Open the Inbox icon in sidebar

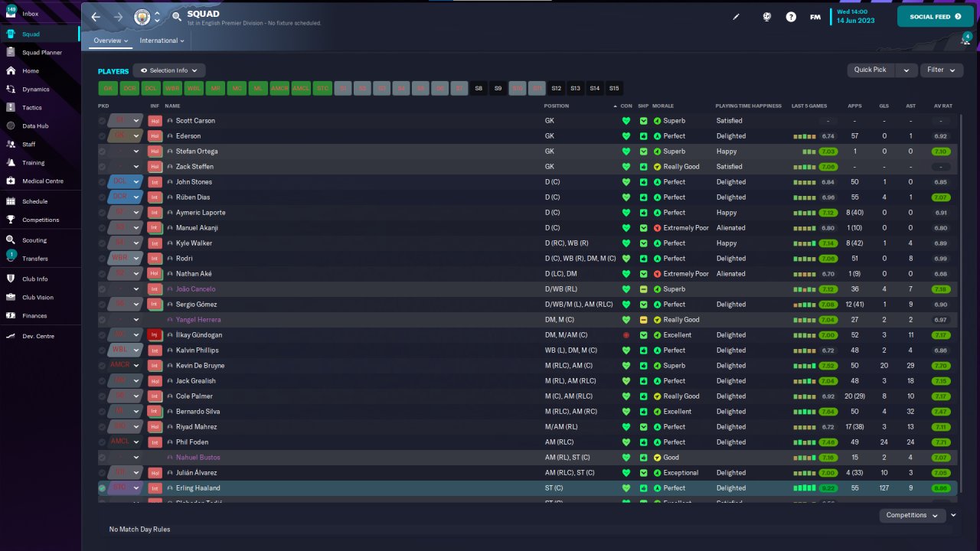[11, 14]
